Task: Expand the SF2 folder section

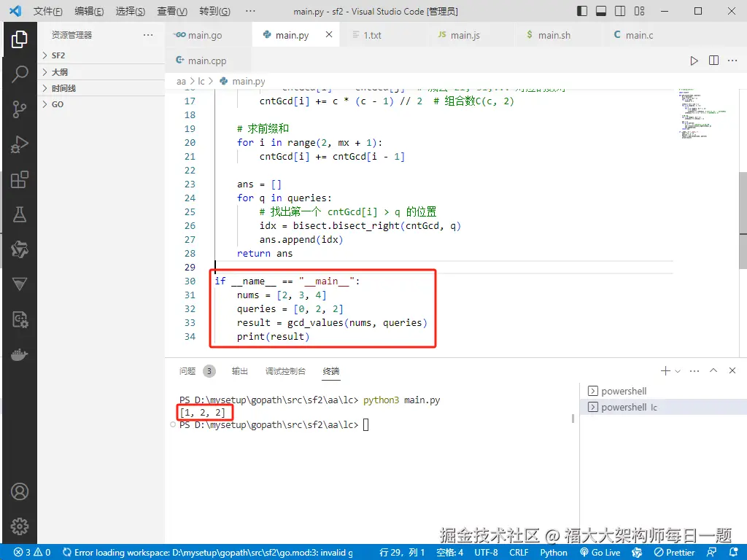Action: (101, 55)
